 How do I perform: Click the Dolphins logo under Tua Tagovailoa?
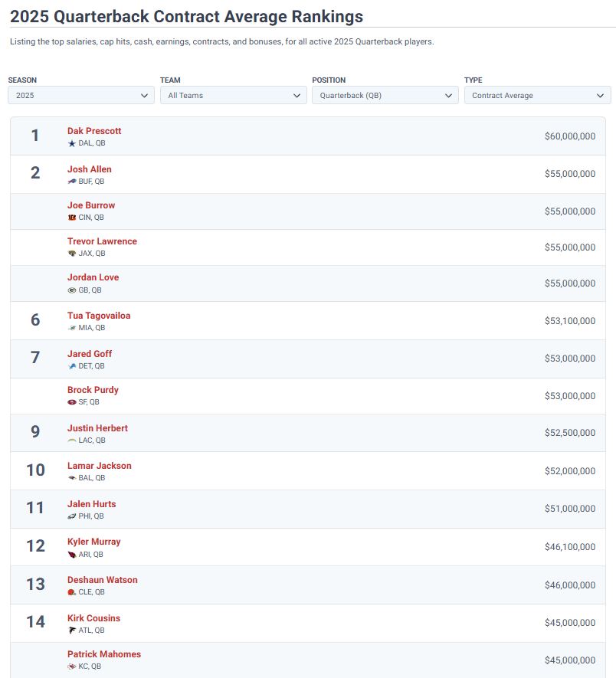pyautogui.click(x=72, y=328)
